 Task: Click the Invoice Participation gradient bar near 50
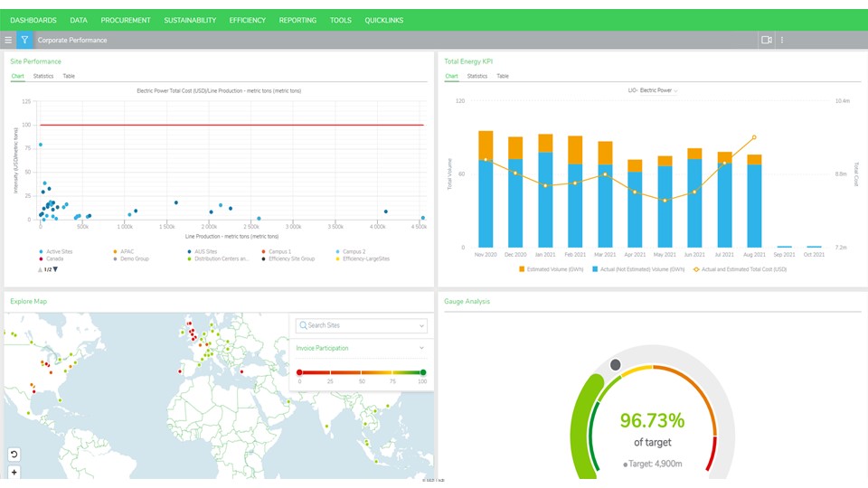point(362,372)
